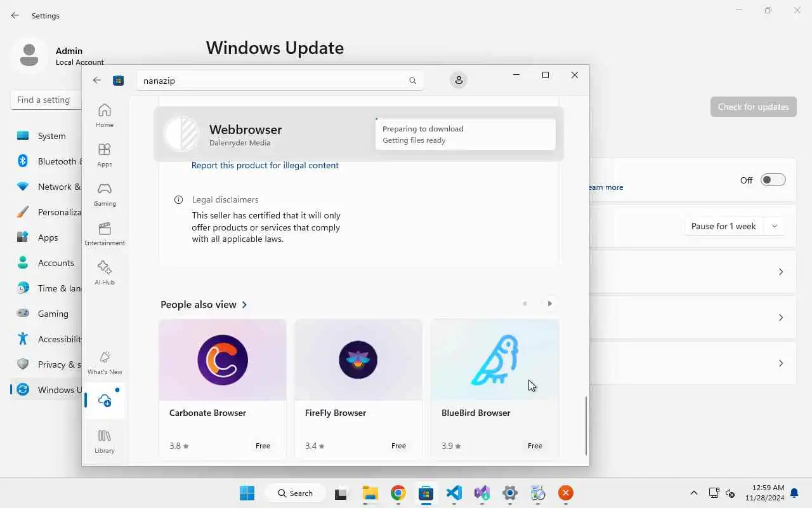Go back in Microsoft Store

pos(96,80)
